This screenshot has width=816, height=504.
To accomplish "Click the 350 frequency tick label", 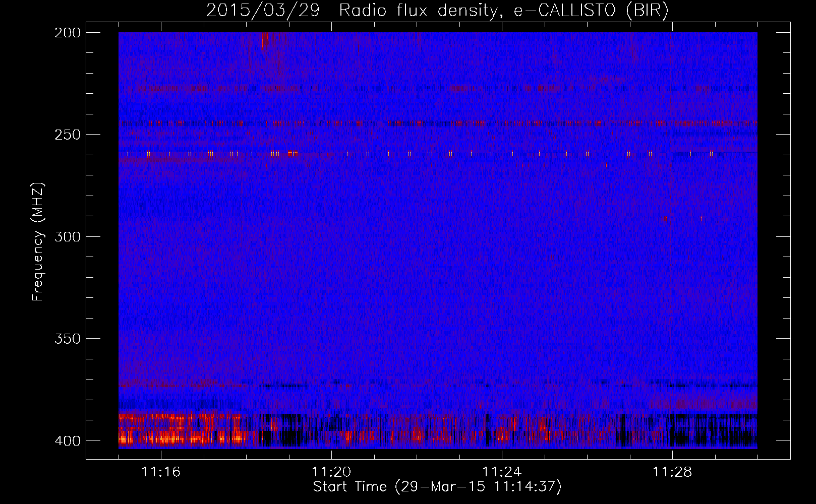I will [67, 339].
